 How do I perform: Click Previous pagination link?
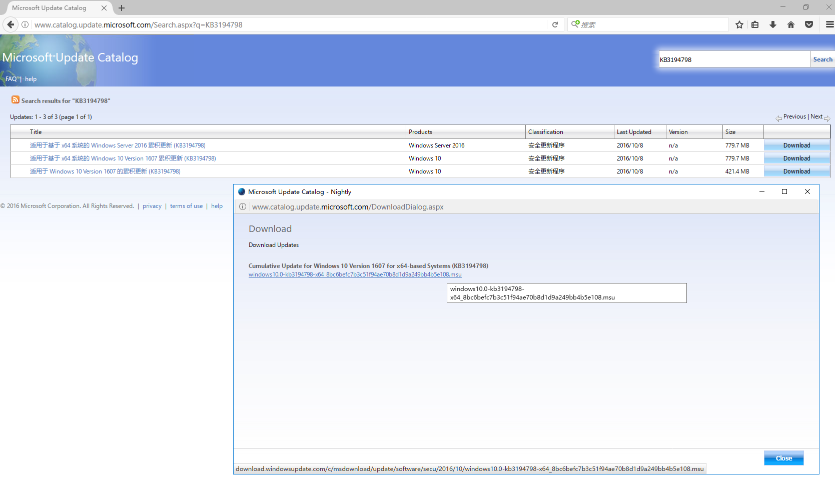coord(794,116)
